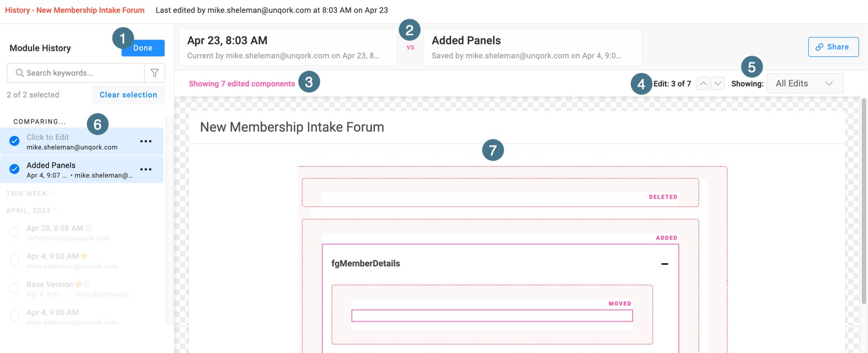Click the Share button
Screen dimensions: 868x353
(833, 47)
